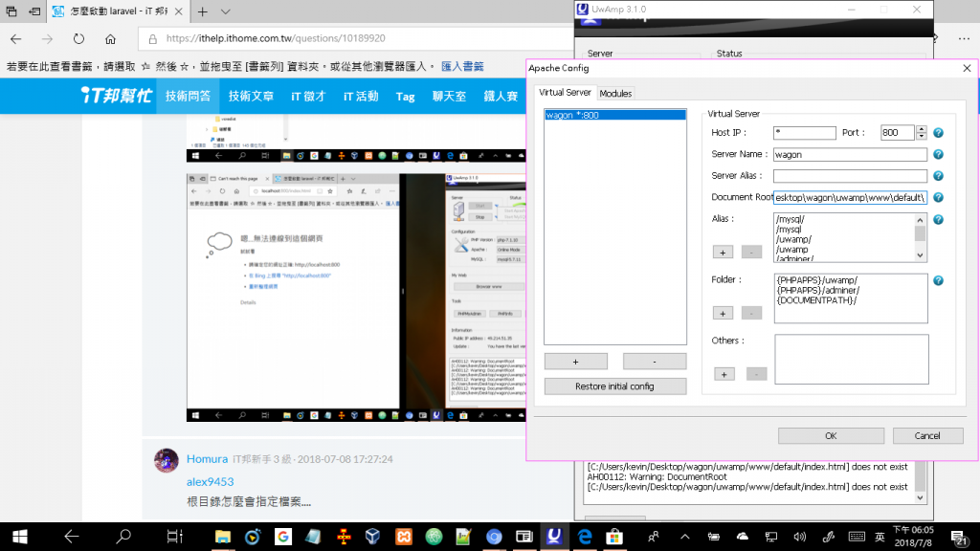
Task: Open IT 活動 nav item
Action: point(361,97)
